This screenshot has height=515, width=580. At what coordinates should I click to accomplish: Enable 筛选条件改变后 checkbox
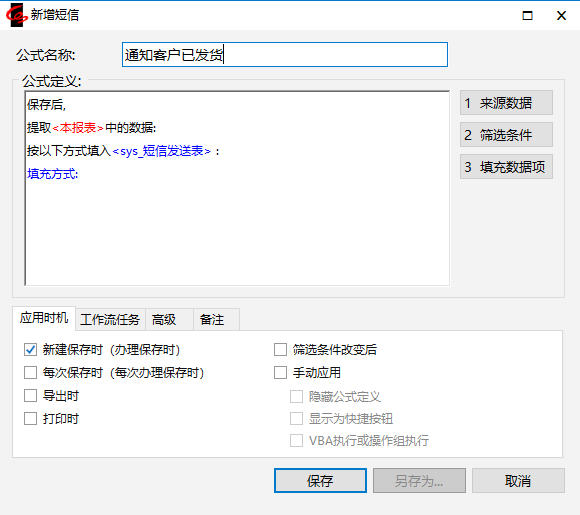pos(280,350)
